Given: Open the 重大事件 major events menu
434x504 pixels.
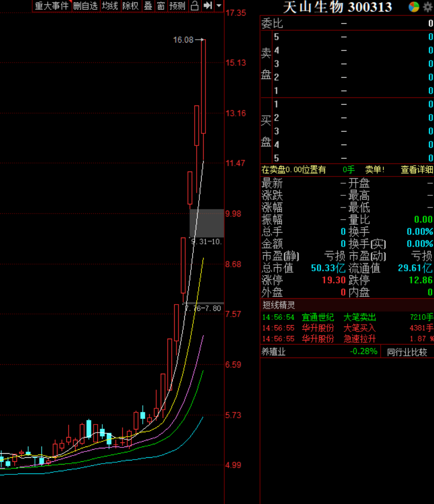Looking at the screenshot, I should pyautogui.click(x=52, y=6).
